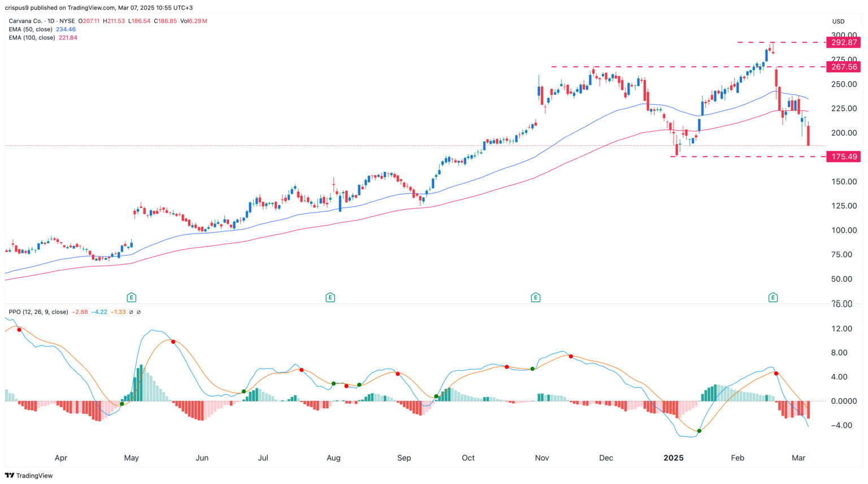Click the earnings "E" icon near February 2025
This screenshot has width=868, height=484.
(772, 296)
